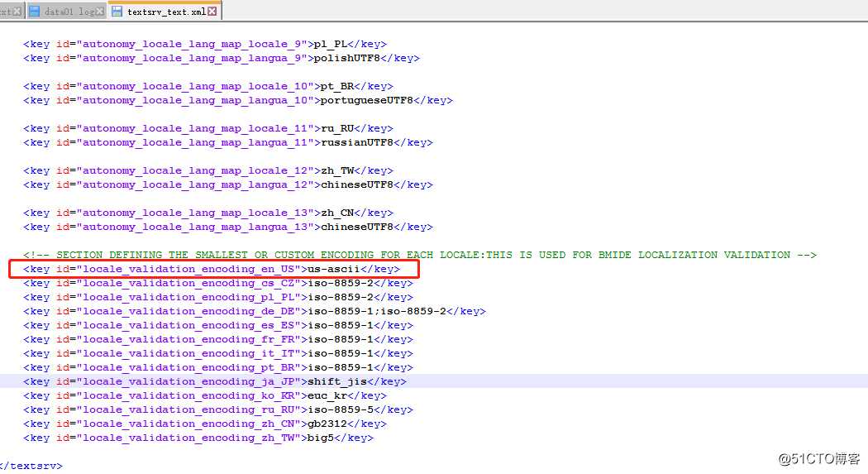Image resolution: width=868 pixels, height=474 pixels.
Task: Click the locale_validation_encoding_pt_BR line
Action: pos(217,367)
